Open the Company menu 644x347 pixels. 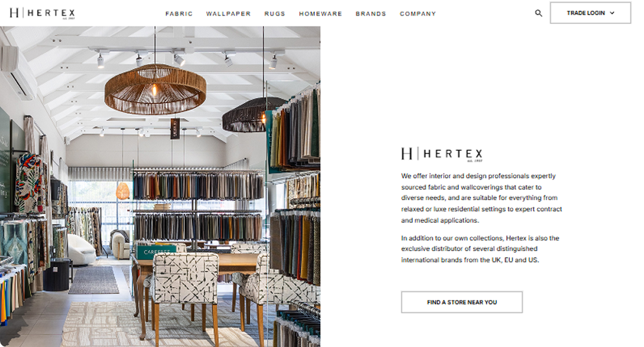click(x=418, y=14)
